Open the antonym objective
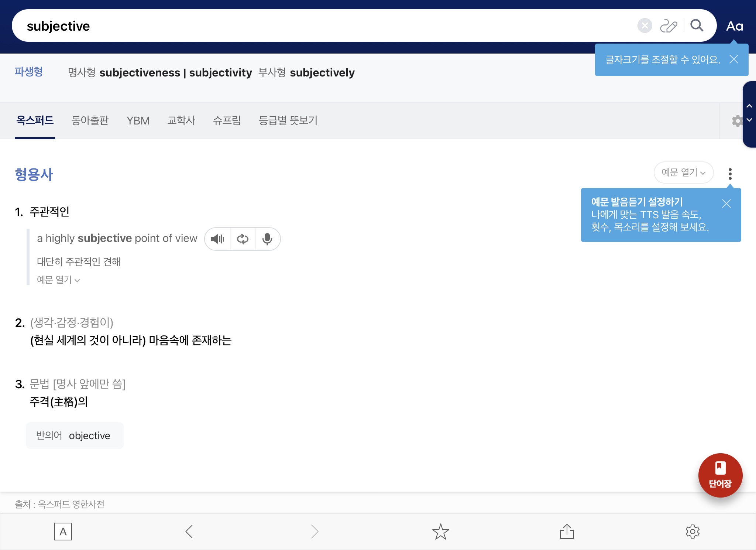This screenshot has width=756, height=550. click(89, 436)
